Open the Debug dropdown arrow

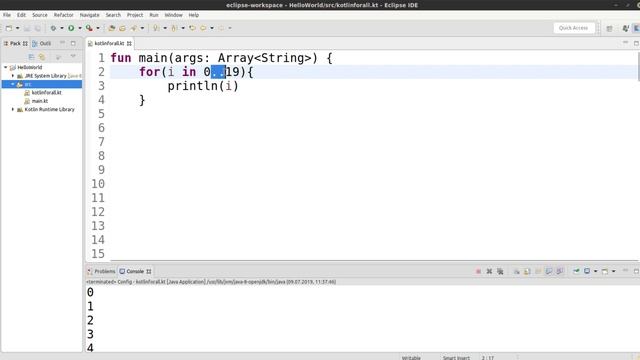click(62, 28)
